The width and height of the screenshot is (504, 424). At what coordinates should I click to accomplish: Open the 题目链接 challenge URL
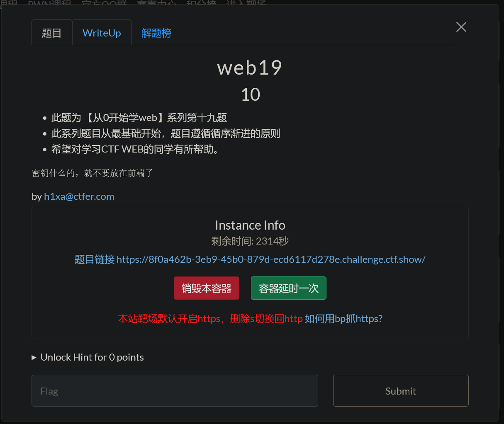250,259
